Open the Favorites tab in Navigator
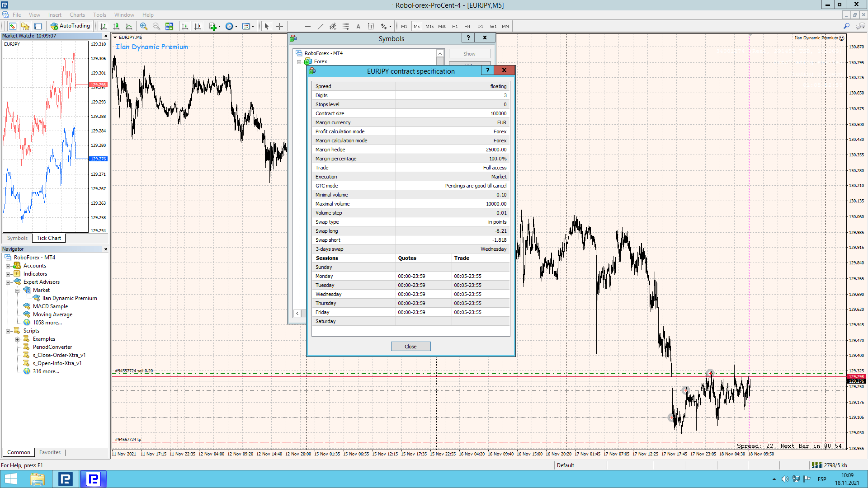This screenshot has width=868, height=488. click(x=50, y=452)
